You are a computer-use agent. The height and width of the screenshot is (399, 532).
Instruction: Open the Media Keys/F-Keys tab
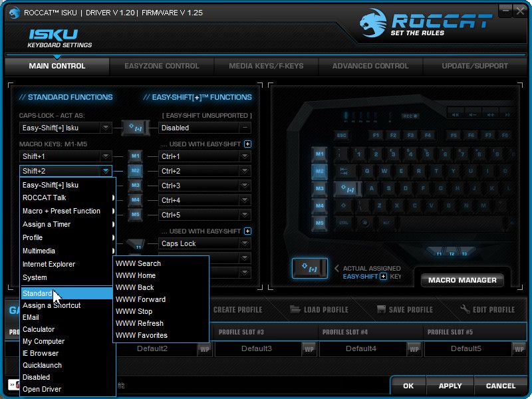[266, 66]
